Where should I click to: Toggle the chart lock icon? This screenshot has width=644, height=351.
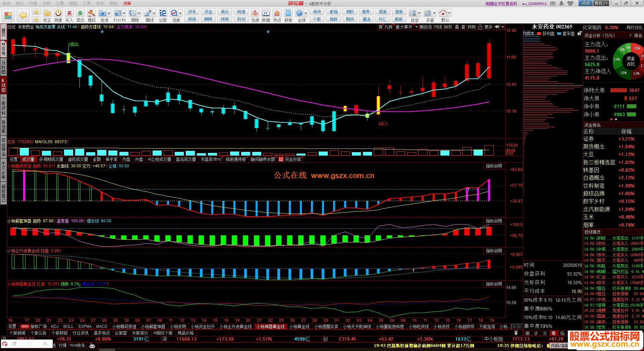(x=480, y=27)
